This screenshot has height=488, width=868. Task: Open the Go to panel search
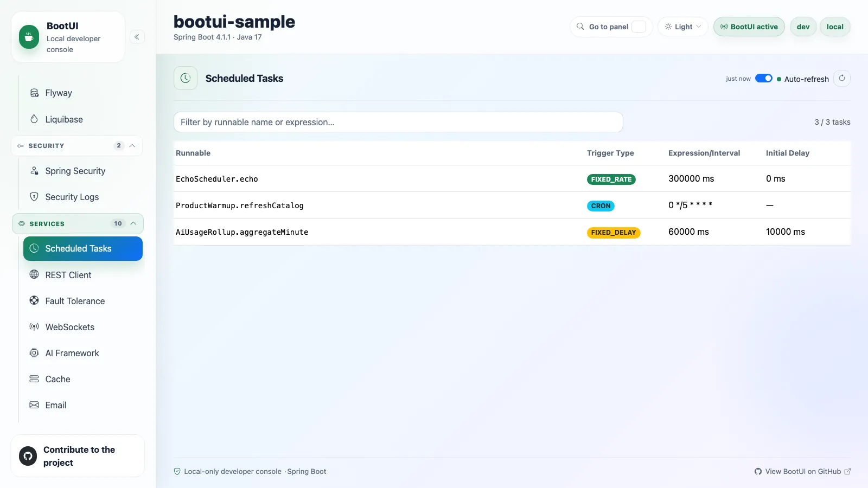pyautogui.click(x=611, y=27)
